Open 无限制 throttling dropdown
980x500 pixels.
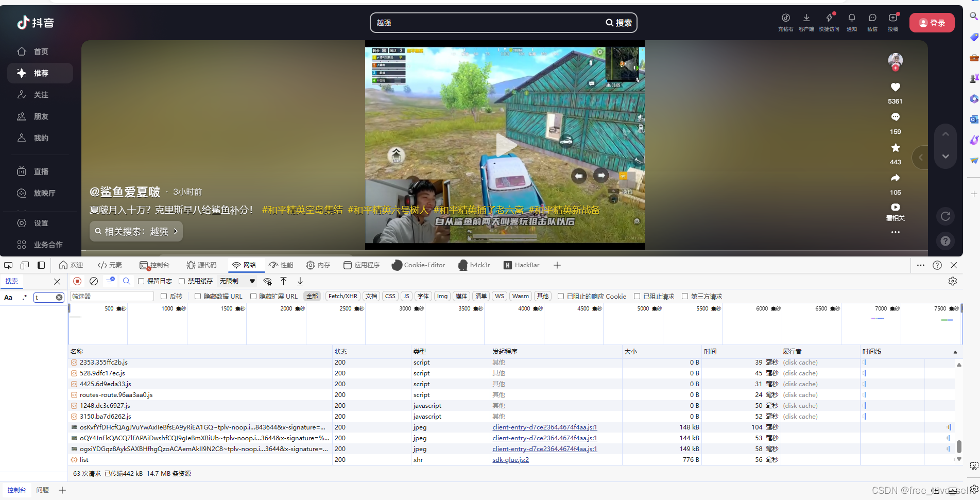pos(237,281)
